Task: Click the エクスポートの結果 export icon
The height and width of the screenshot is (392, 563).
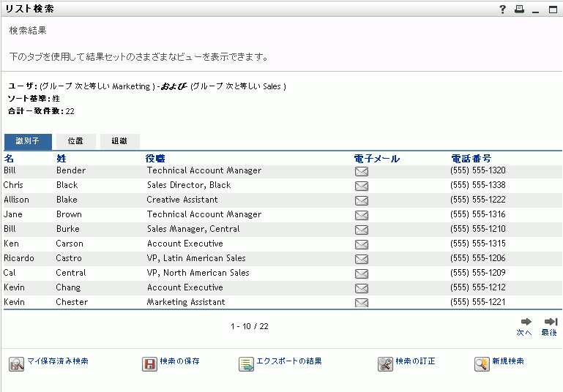Action: (246, 364)
